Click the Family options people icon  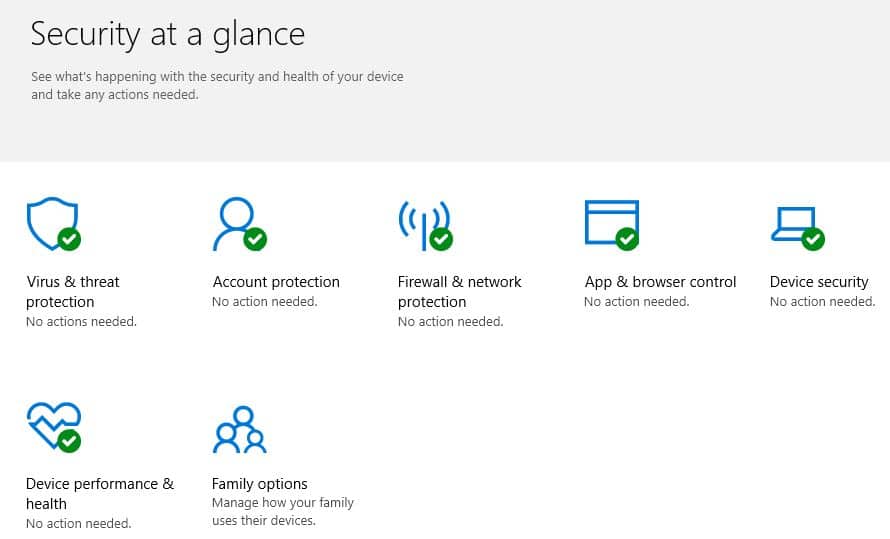pos(240,429)
